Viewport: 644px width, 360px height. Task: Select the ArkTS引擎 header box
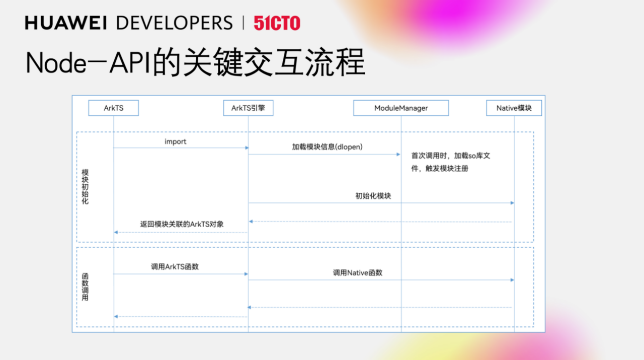click(248, 108)
